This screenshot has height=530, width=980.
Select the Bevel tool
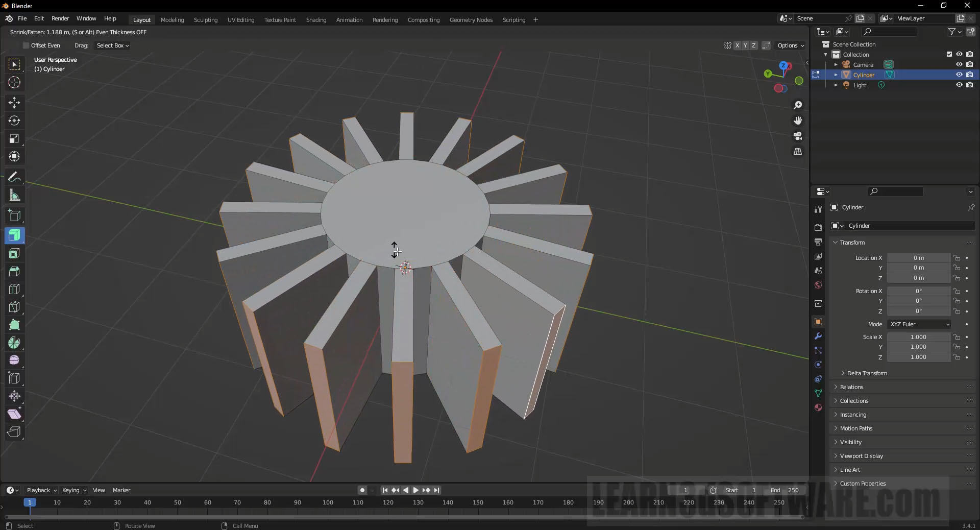[x=14, y=272]
